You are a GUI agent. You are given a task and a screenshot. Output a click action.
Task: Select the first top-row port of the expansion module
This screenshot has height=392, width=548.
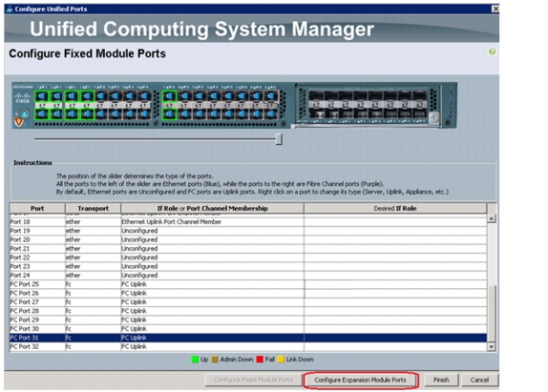pos(316,95)
